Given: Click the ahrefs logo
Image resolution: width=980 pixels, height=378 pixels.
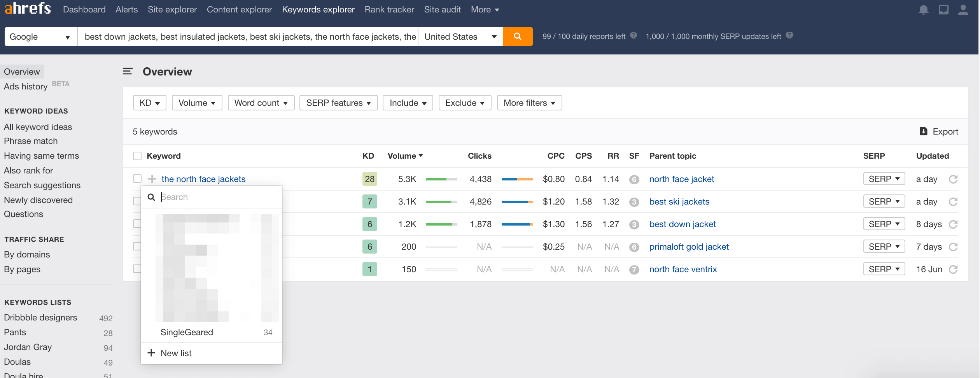Looking at the screenshot, I should 27,9.
